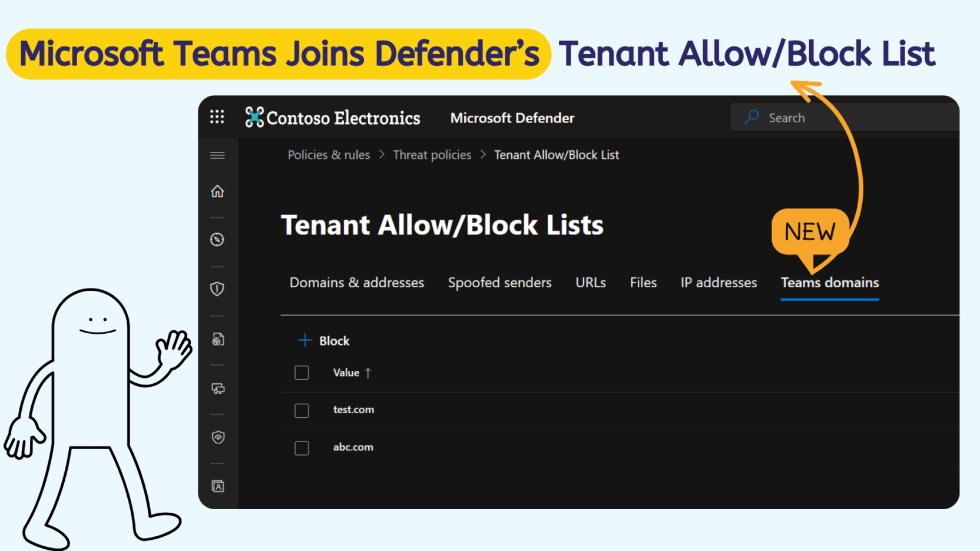Open the compass Exposure management icon
The image size is (980, 551).
[217, 240]
